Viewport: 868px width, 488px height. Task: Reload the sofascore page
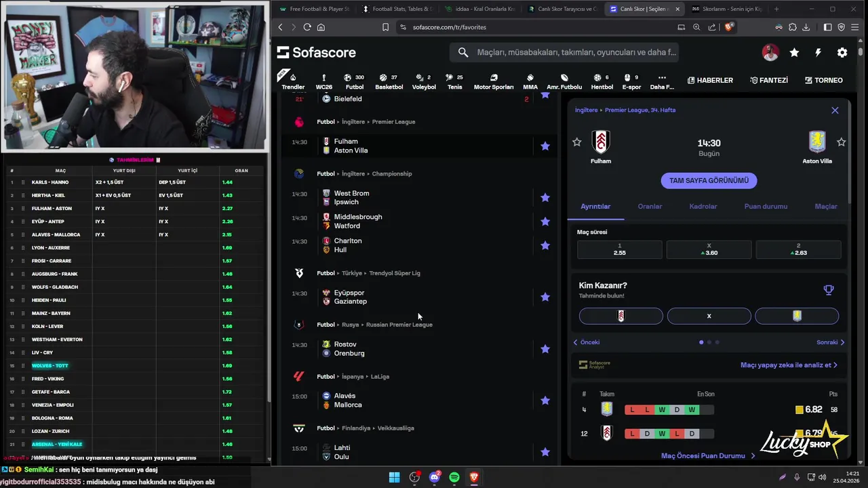(307, 27)
